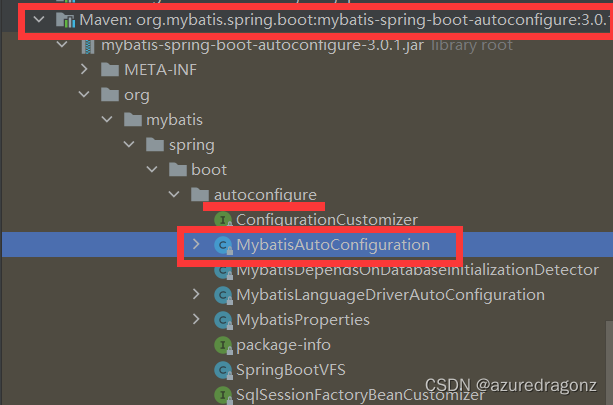Expand the META-INF folder
This screenshot has width=613, height=405.
[84, 69]
